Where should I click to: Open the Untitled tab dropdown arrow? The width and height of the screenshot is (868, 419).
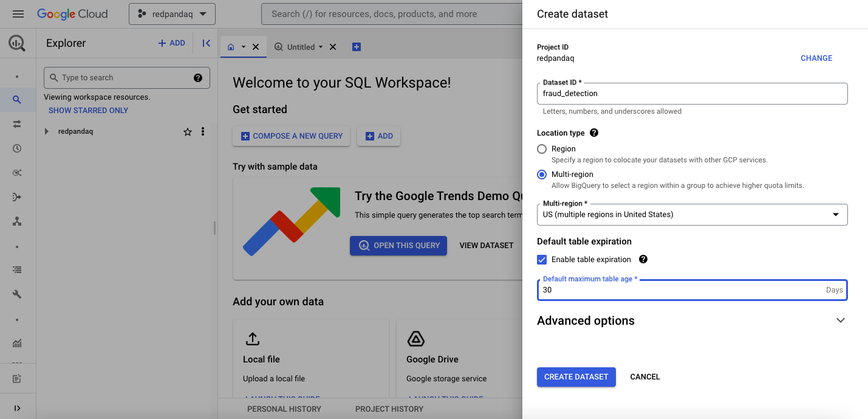[321, 47]
